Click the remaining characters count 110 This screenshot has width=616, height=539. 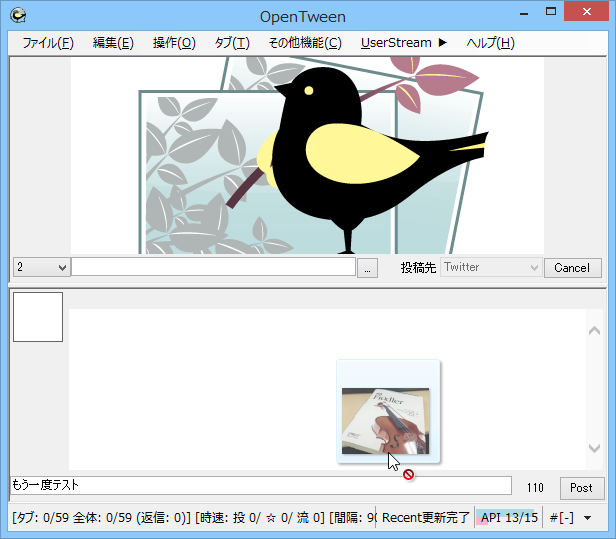point(535,488)
